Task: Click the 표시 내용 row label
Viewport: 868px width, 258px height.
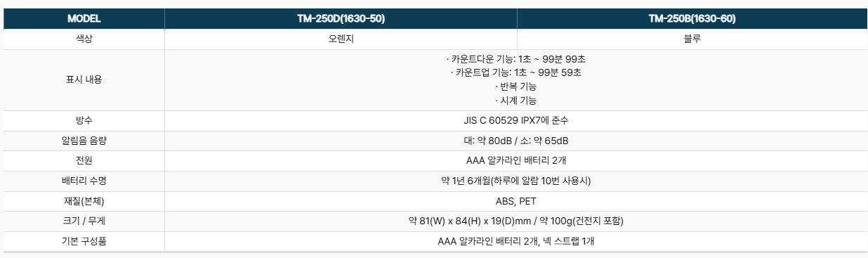Action: tap(84, 79)
